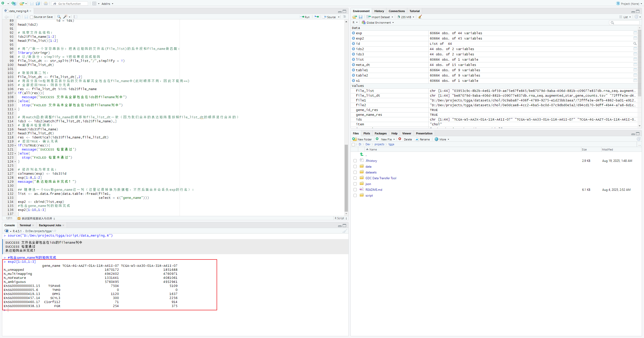Open the code tools magic wand
Image resolution: width=644 pixels, height=338 pixels.
click(65, 17)
